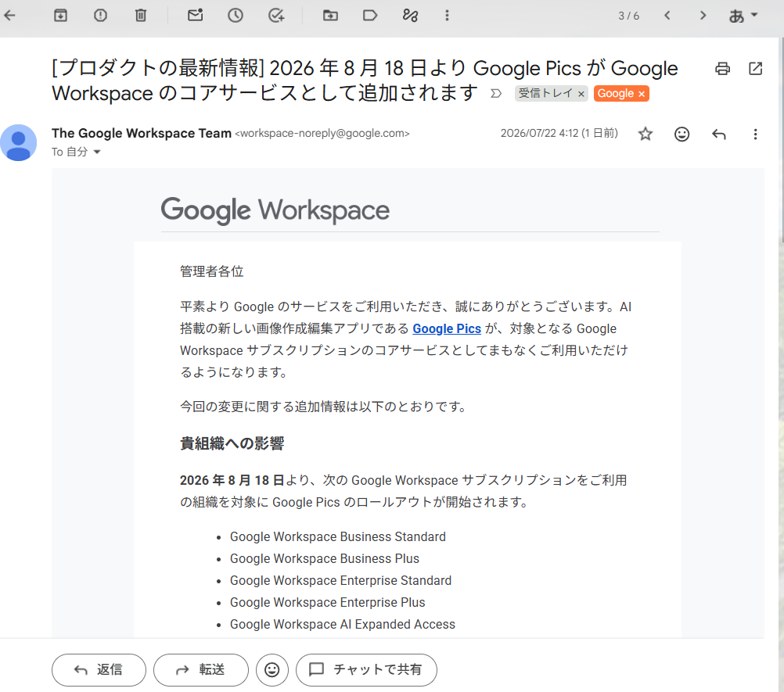
Task: Click チャットで共有 button
Action: (366, 669)
